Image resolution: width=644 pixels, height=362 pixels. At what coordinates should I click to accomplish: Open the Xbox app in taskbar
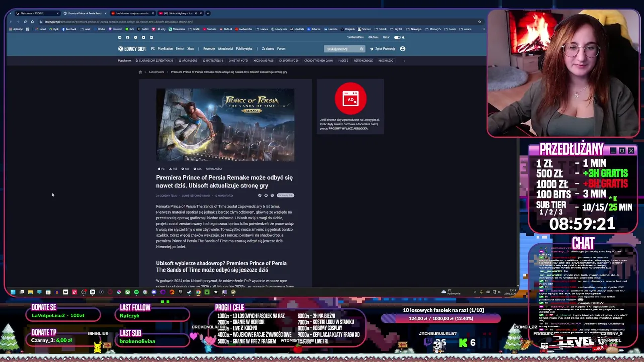pyautogui.click(x=128, y=292)
